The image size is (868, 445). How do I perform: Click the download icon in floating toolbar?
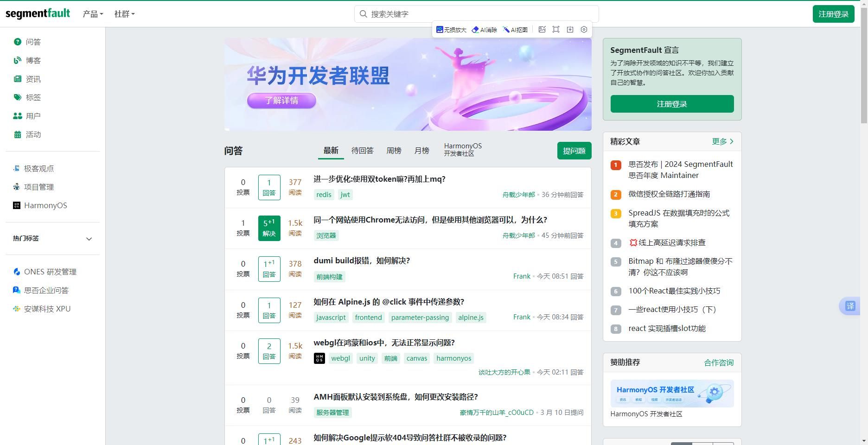click(x=570, y=29)
